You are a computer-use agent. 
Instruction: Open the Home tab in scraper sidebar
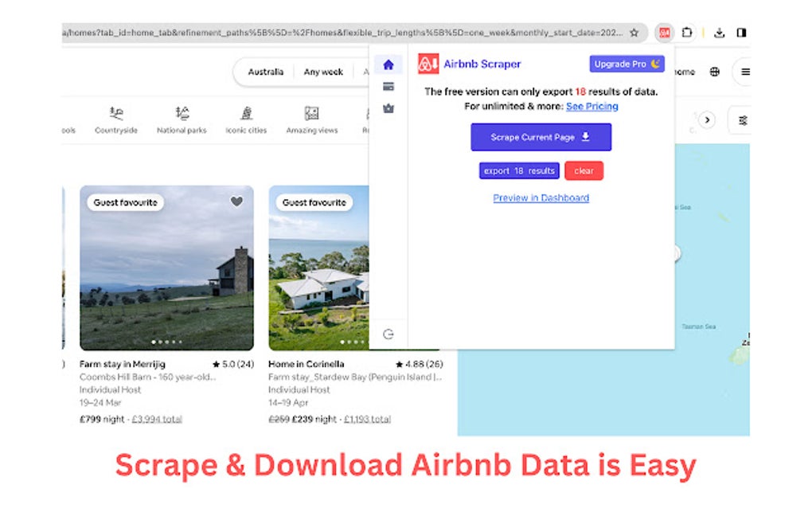(388, 64)
